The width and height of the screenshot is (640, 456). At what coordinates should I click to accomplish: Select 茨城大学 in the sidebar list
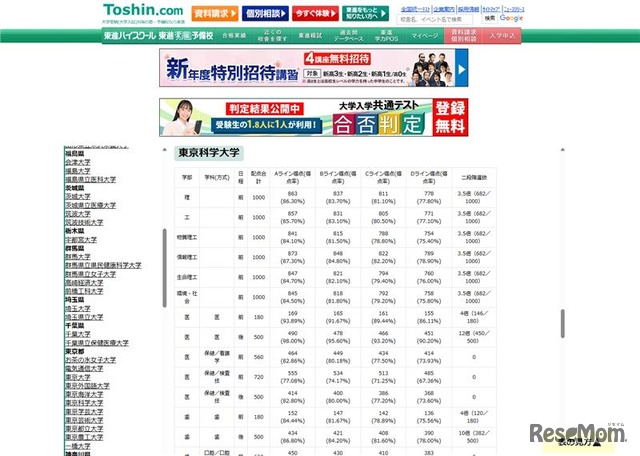click(78, 197)
